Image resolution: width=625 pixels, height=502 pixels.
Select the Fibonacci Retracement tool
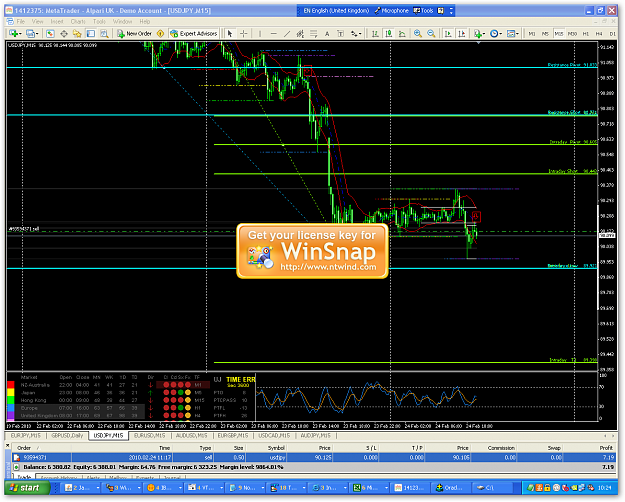tap(314, 34)
